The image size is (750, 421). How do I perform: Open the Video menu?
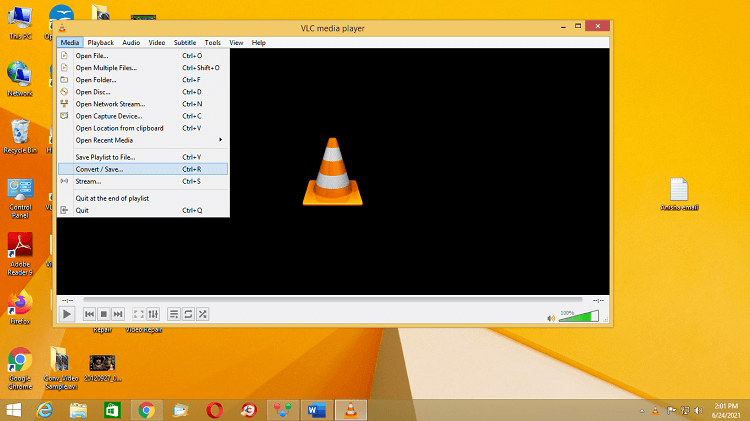(156, 43)
